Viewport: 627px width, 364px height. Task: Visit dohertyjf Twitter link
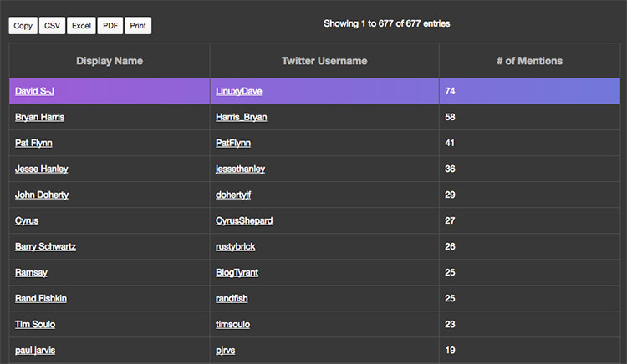point(233,195)
